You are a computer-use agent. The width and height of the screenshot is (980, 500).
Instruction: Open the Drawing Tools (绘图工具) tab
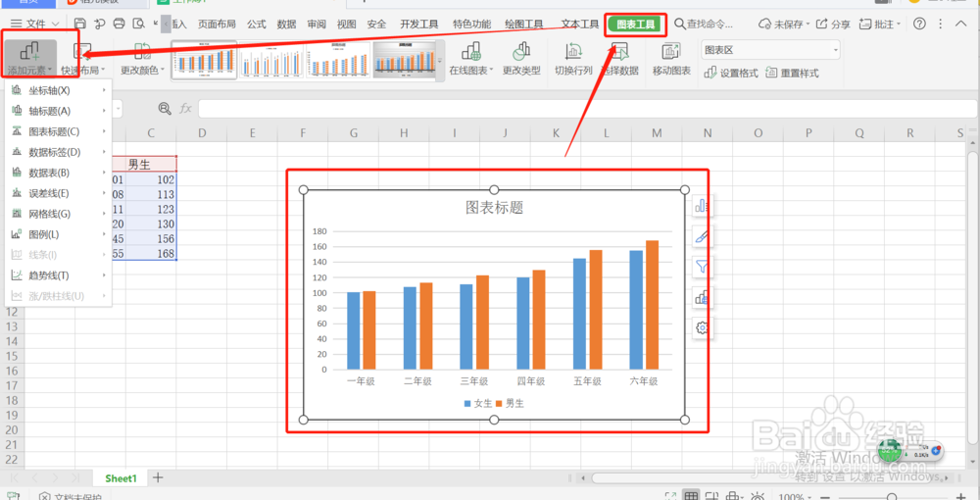pyautogui.click(x=523, y=25)
